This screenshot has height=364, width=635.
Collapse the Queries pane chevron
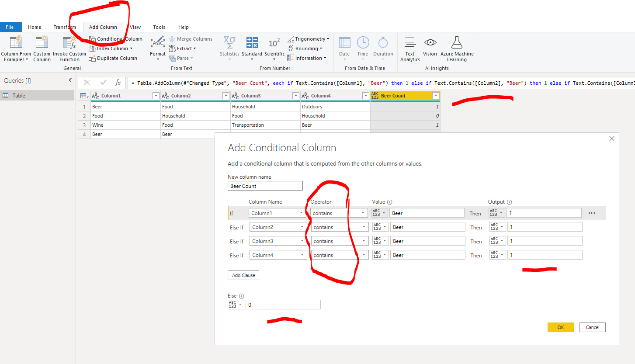[x=70, y=80]
